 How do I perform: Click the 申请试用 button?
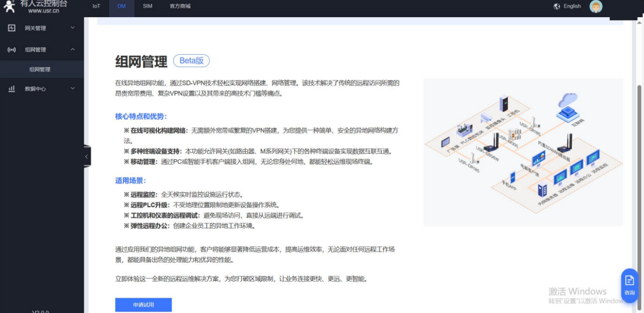143,305
